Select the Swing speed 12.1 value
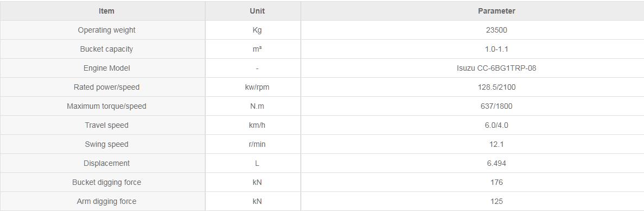The width and height of the screenshot is (644, 211). click(x=496, y=144)
